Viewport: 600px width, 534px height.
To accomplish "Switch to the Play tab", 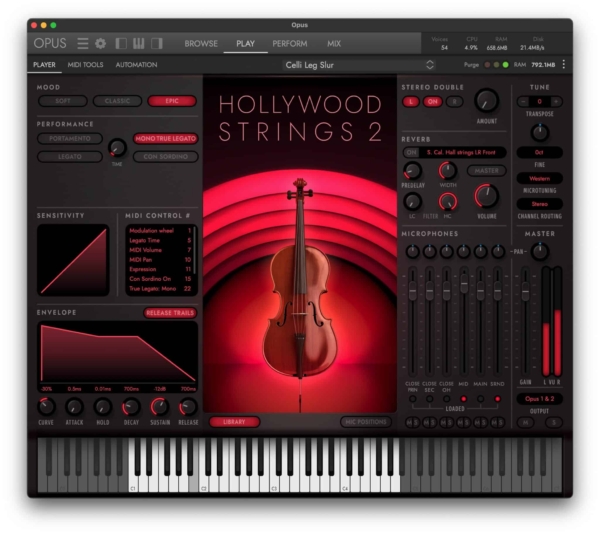I will tap(245, 44).
